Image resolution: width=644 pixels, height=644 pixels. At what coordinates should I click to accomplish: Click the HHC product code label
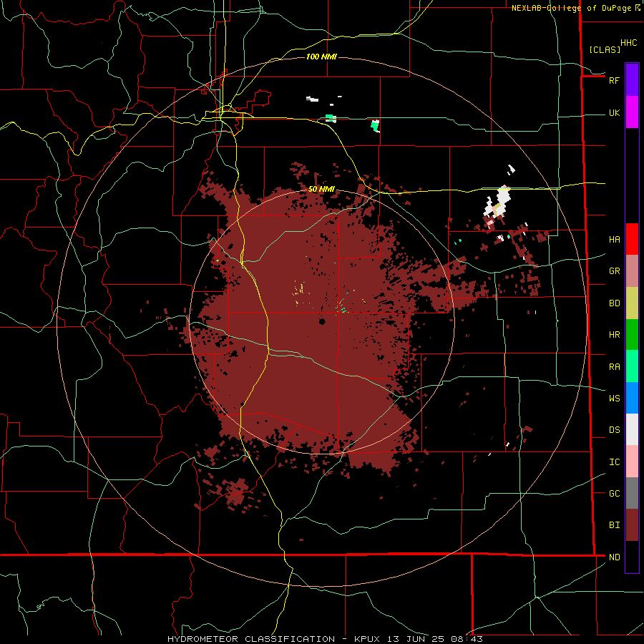tap(628, 43)
